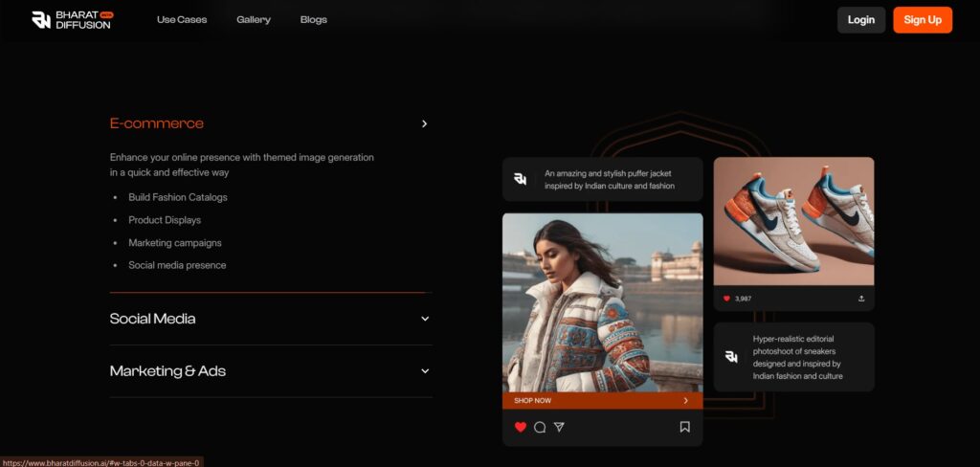The width and height of the screenshot is (980, 467).
Task: Bookmark the puffer jacket post
Action: (685, 427)
